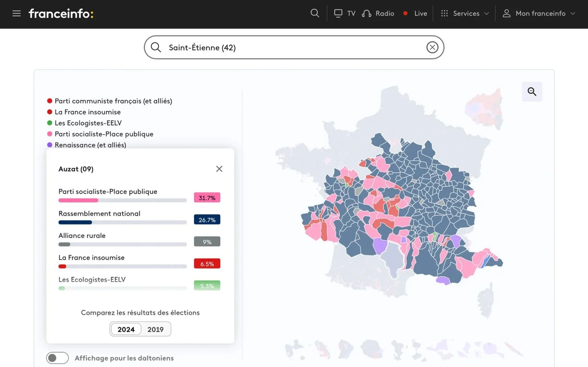Click Les Ecologistes-EELV legend text

88,123
